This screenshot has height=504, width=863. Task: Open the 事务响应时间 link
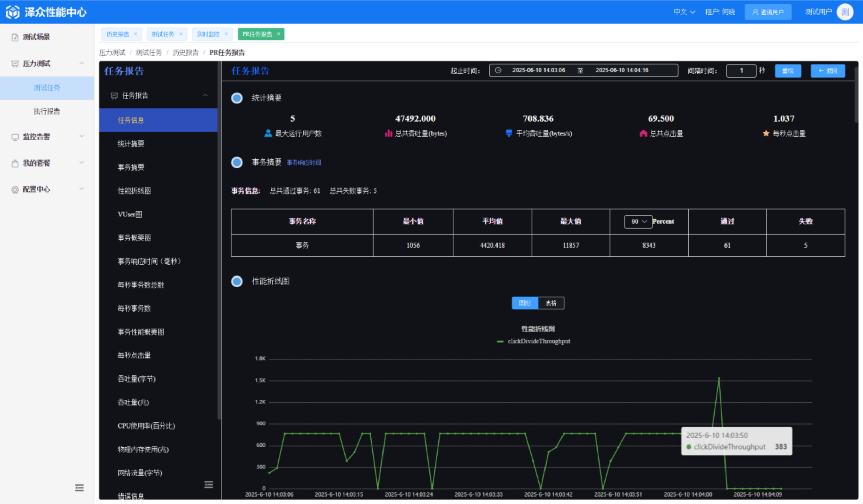304,163
